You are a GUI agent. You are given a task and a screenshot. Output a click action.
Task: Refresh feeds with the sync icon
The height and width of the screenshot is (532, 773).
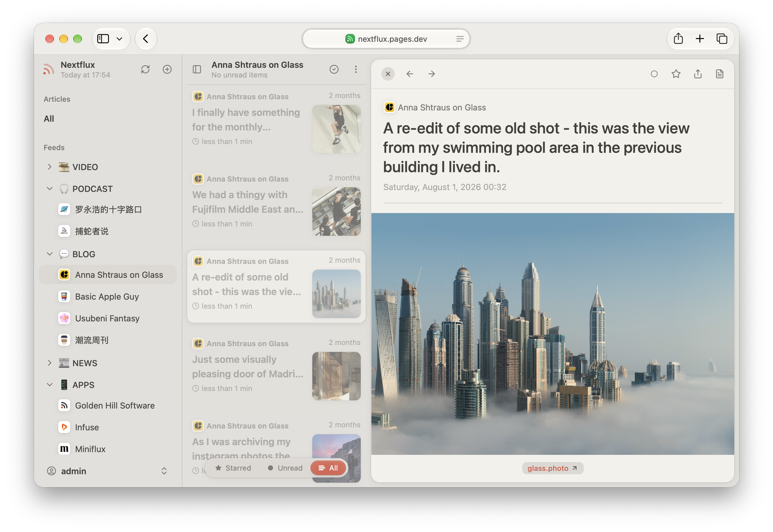pos(145,69)
